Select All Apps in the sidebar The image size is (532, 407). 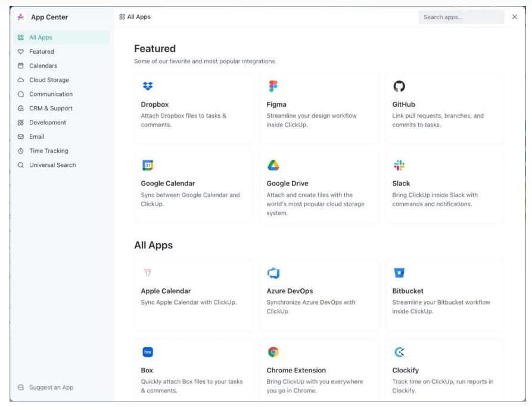coord(62,38)
